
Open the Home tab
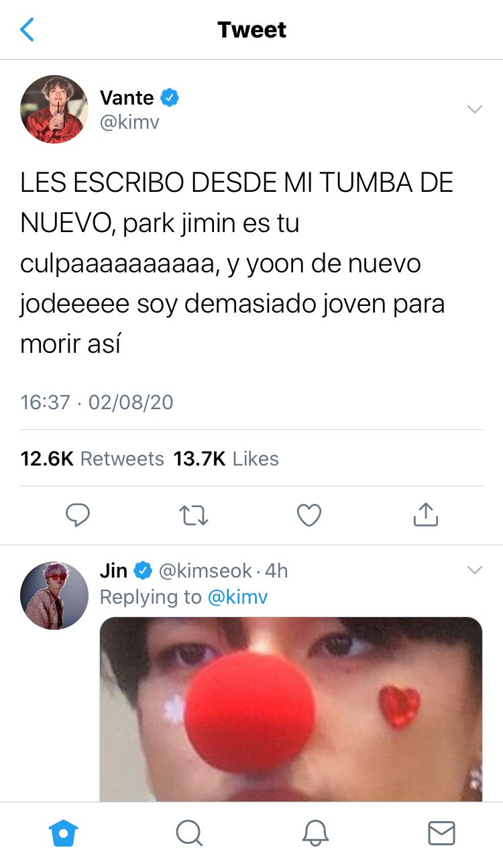tap(64, 834)
